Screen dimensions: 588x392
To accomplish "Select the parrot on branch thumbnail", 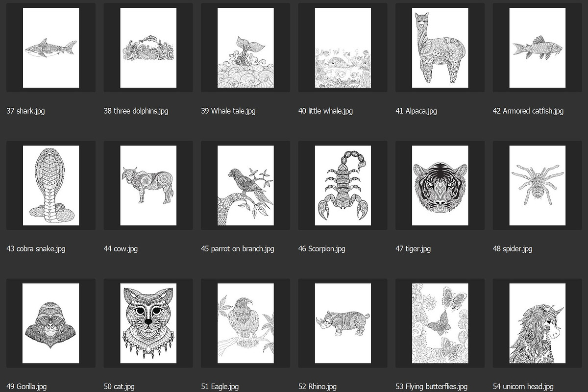I will (x=245, y=186).
